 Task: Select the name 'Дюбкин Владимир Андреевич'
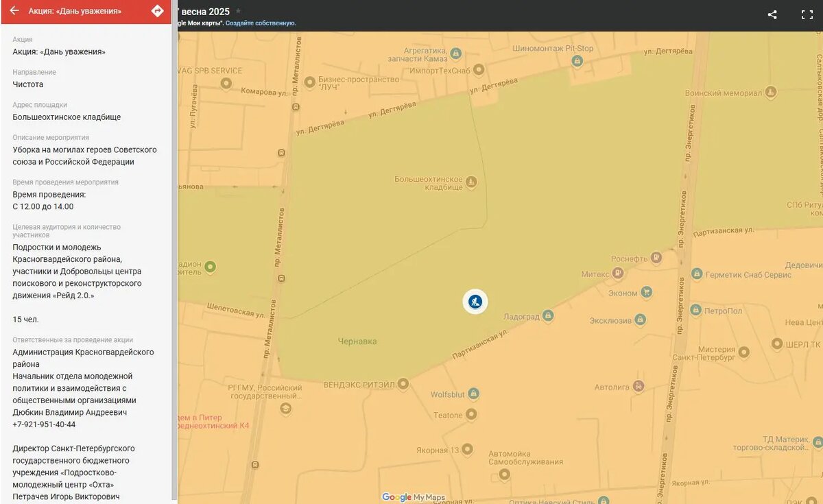[69, 413]
